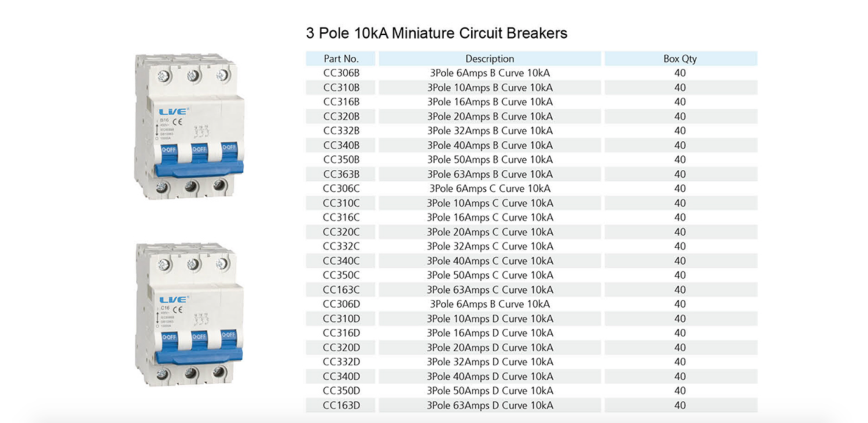Select part number CC306C
Image resolution: width=868 pixels, height=423 pixels.
click(341, 188)
